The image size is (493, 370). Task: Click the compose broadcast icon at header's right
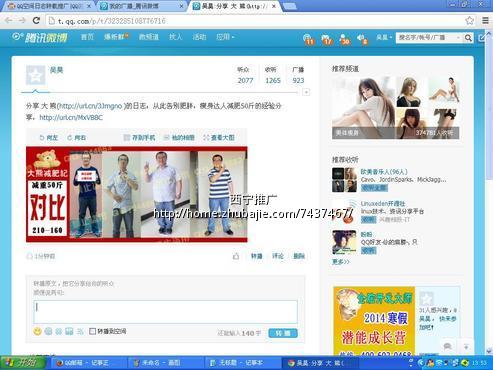pyautogui.click(x=482, y=38)
